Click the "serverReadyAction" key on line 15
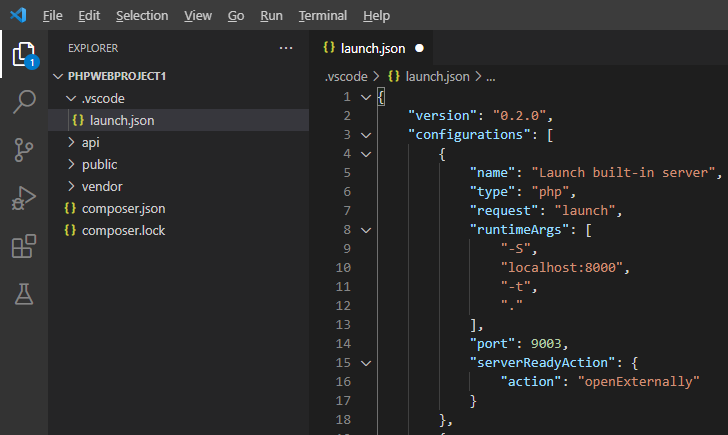This screenshot has width=728, height=435. pos(543,363)
